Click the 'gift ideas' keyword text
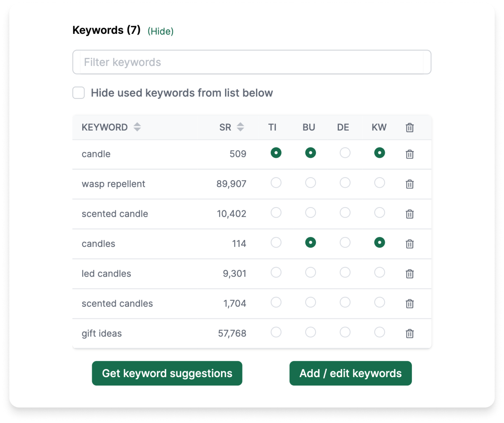 [x=101, y=333]
